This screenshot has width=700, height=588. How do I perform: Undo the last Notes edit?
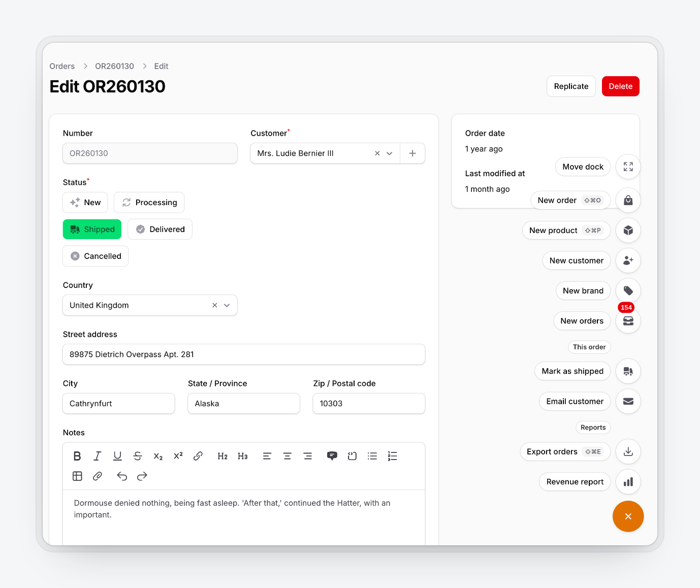pos(122,476)
